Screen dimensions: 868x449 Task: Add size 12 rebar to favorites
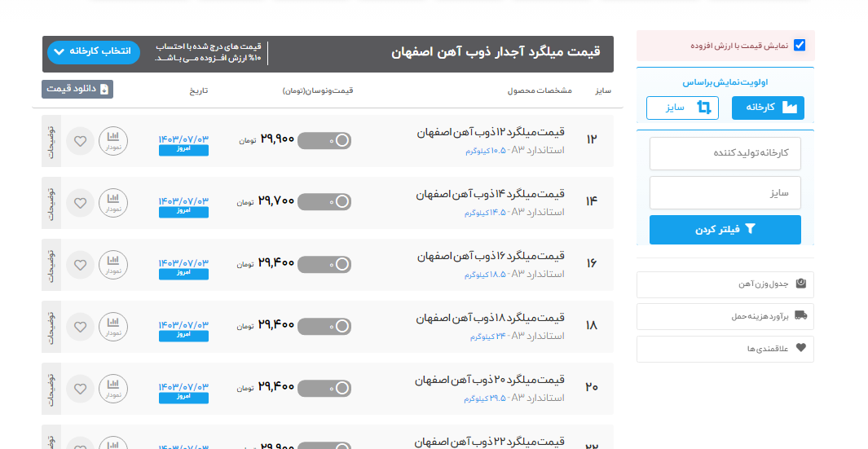[x=80, y=141]
